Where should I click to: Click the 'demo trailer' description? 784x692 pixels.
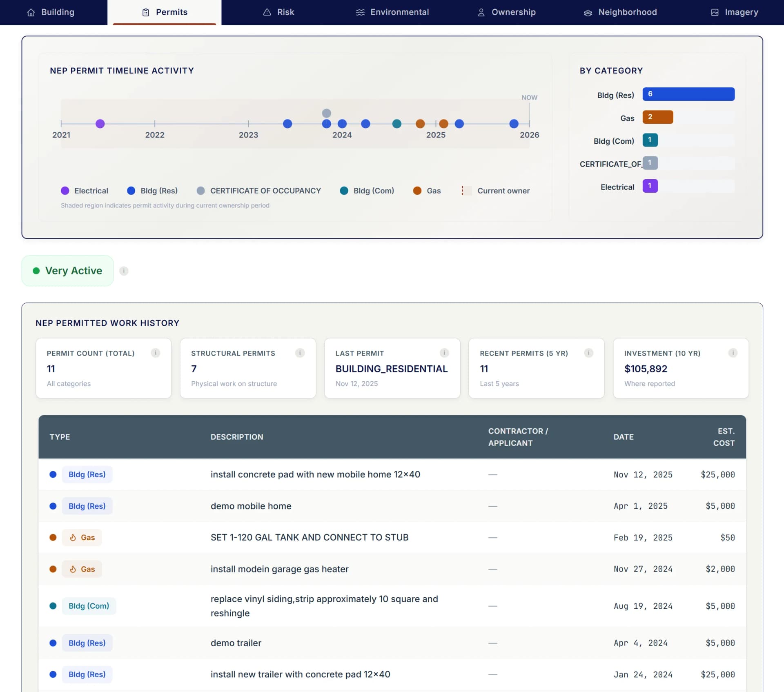coord(236,643)
